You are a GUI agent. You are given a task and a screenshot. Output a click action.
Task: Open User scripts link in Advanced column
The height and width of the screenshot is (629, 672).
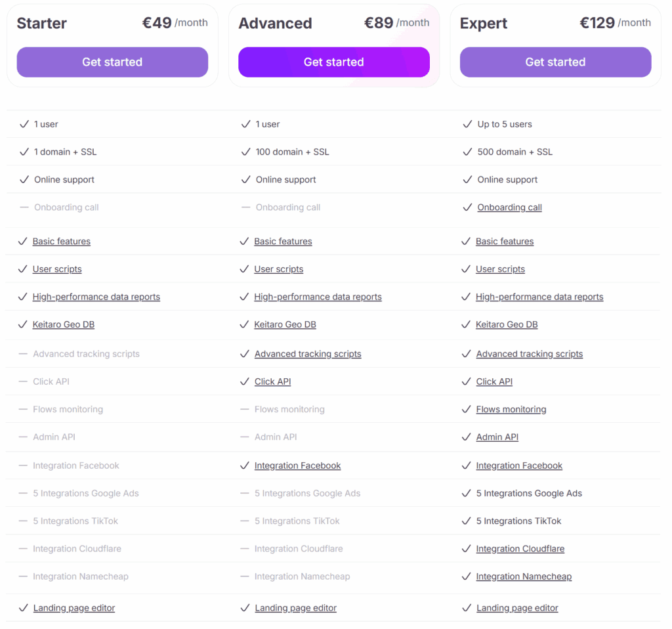pos(279,269)
